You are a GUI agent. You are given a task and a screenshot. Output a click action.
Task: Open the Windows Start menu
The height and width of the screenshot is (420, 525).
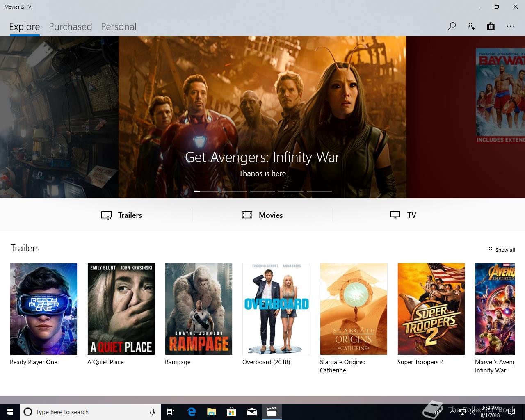(10, 412)
